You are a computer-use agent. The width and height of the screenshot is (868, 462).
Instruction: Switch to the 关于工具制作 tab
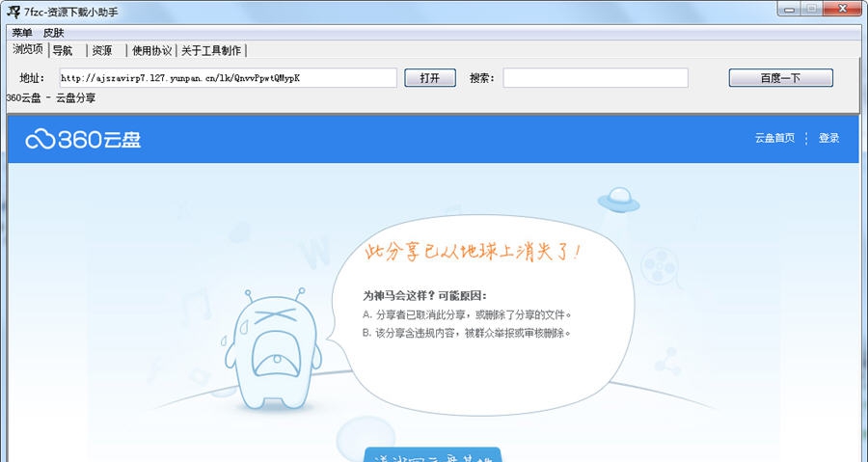click(211, 50)
